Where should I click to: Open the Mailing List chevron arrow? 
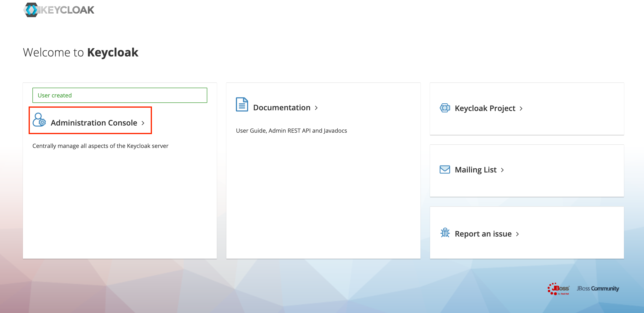[x=503, y=170]
